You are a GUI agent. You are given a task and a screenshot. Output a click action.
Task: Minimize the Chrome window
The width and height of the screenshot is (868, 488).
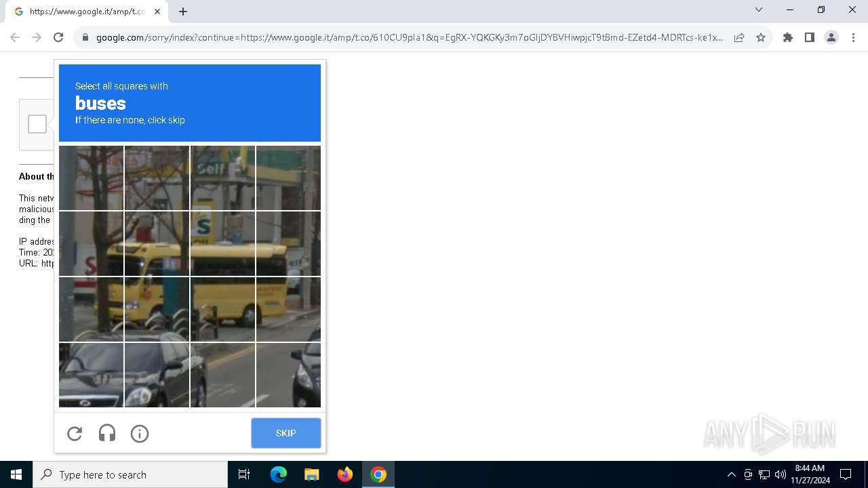(x=790, y=9)
